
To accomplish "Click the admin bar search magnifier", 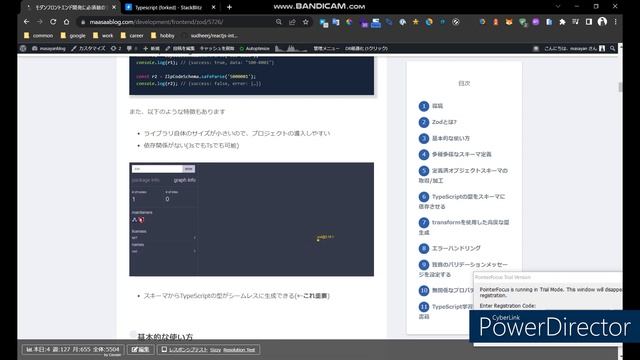I will tap(613, 48).
